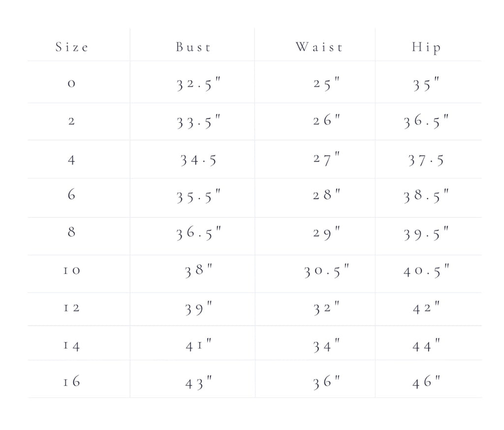Click the 42" hip measurement
The height and width of the screenshot is (430, 504).
point(426,308)
